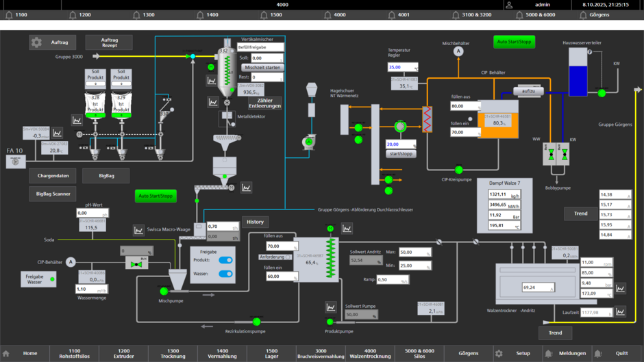The image size is (644, 362).
Task: Toggle the Produkt Freigabe switch
Action: click(x=225, y=261)
